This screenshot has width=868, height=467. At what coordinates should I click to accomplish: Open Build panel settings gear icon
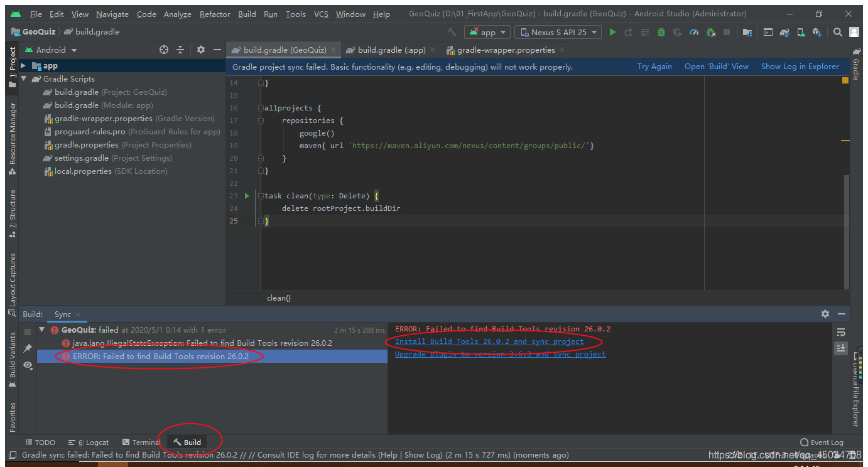pos(825,314)
